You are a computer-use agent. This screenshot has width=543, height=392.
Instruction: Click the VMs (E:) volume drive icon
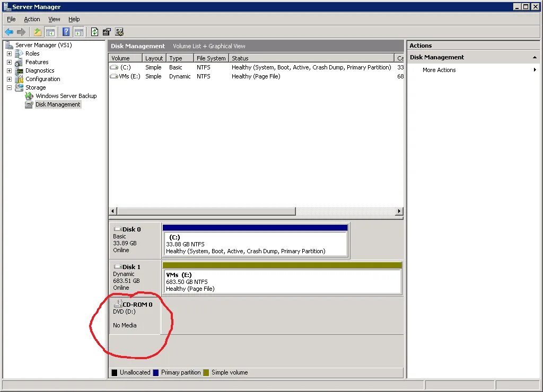coord(114,76)
